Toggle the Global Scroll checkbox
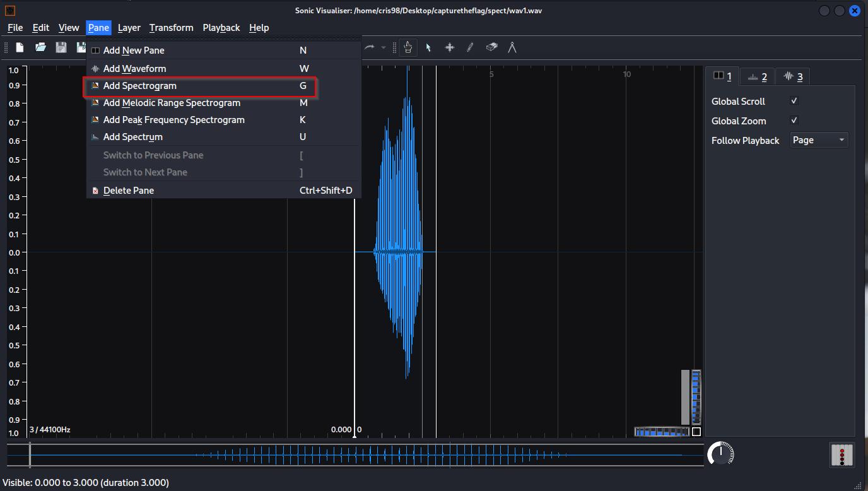Viewport: 868px width, 491px height. coord(794,101)
